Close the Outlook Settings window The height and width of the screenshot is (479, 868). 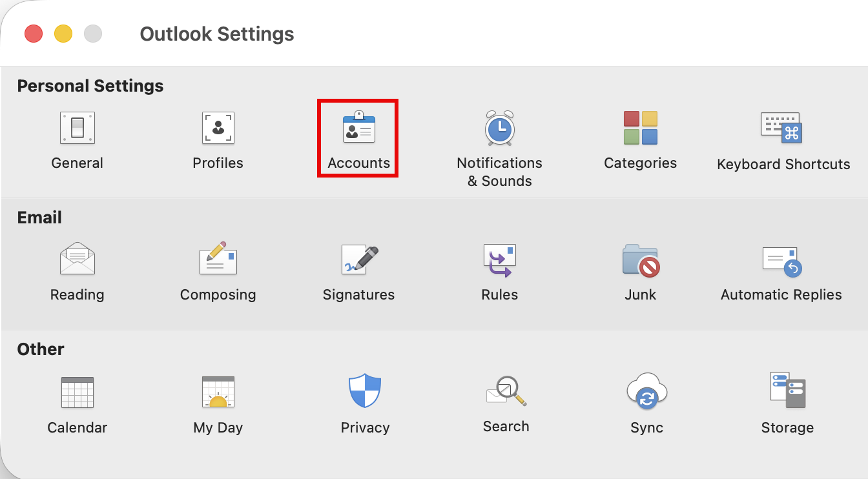pyautogui.click(x=33, y=34)
